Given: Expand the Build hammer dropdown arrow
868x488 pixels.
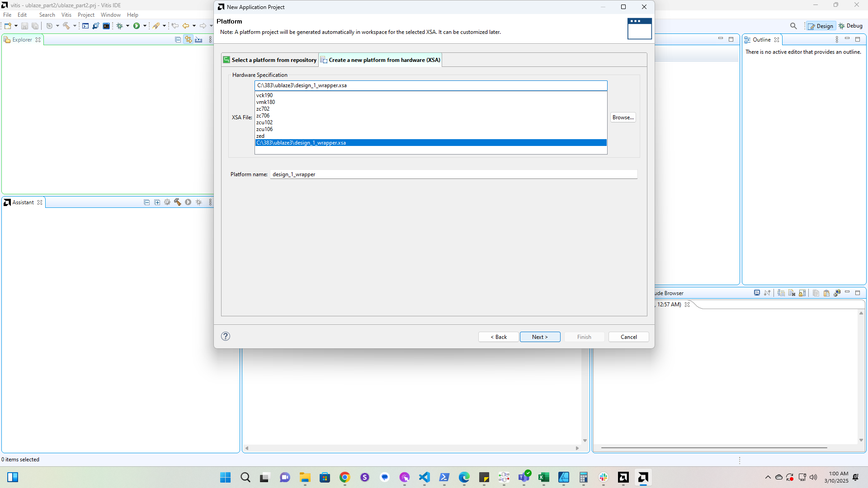Looking at the screenshot, I should pos(75,26).
